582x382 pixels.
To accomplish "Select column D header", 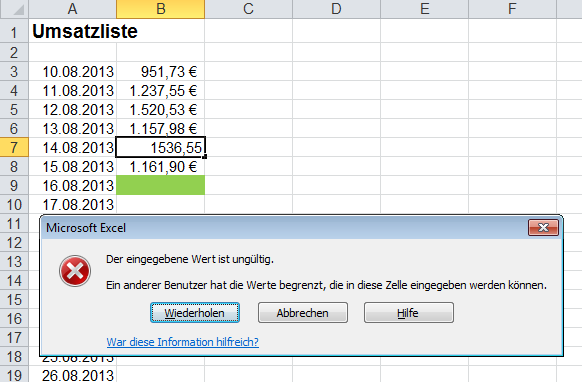I will [336, 9].
